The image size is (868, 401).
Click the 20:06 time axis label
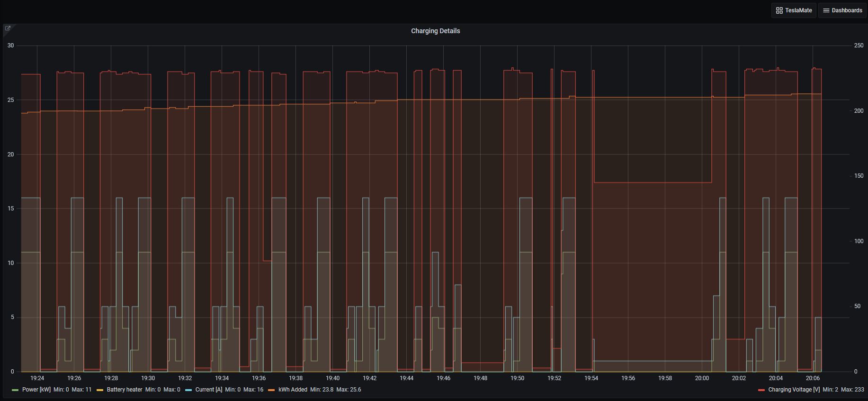[x=813, y=378]
